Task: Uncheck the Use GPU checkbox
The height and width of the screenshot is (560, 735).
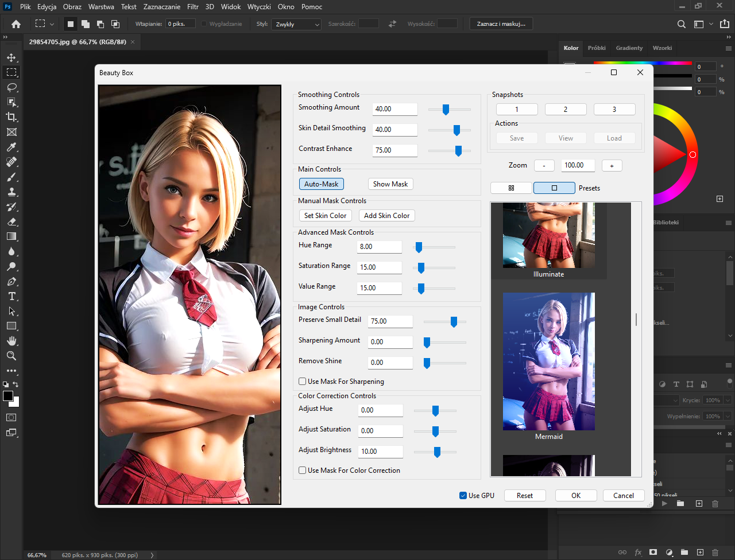Action: 463,496
